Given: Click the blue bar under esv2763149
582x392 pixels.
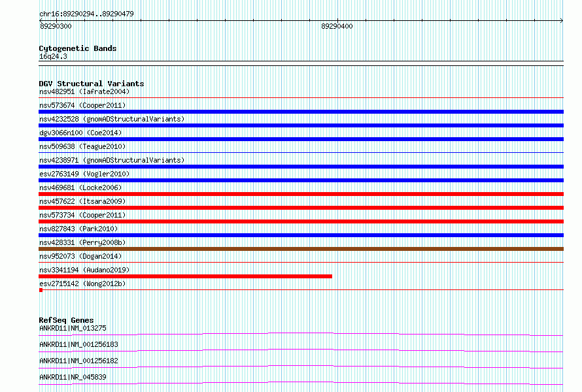Looking at the screenshot, I should click(x=301, y=180).
